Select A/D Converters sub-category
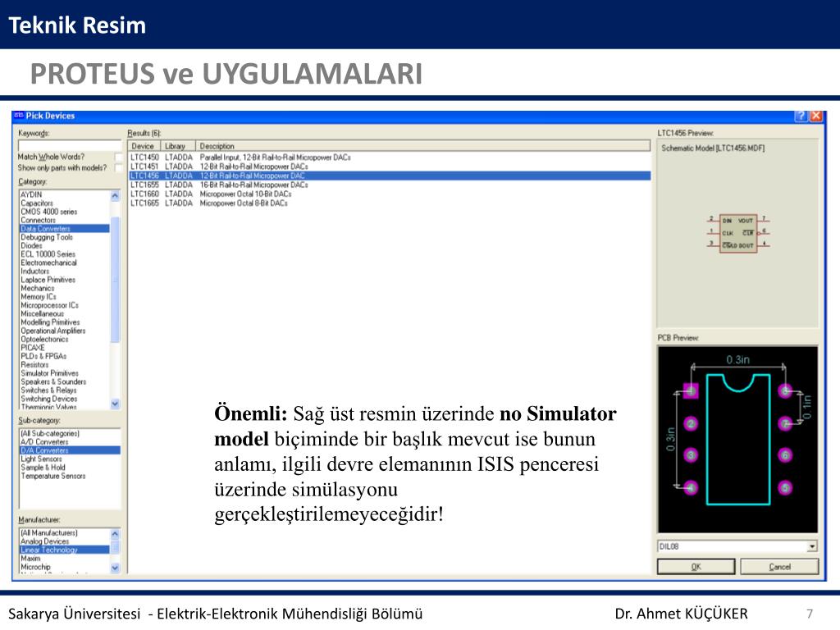Viewport: 840px width, 630px height. click(70, 442)
